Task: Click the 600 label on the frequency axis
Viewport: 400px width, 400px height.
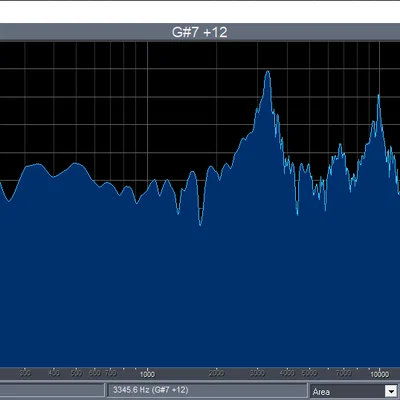Action: [x=95, y=373]
